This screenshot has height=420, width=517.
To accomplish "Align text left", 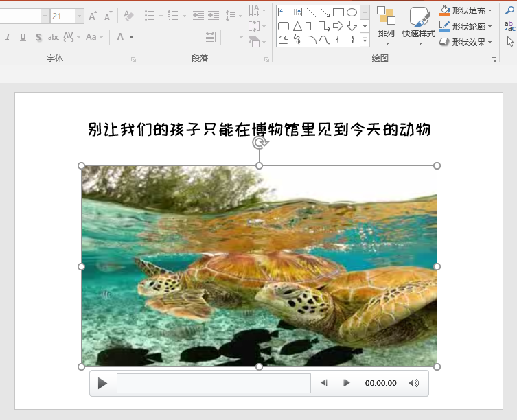I will point(150,37).
